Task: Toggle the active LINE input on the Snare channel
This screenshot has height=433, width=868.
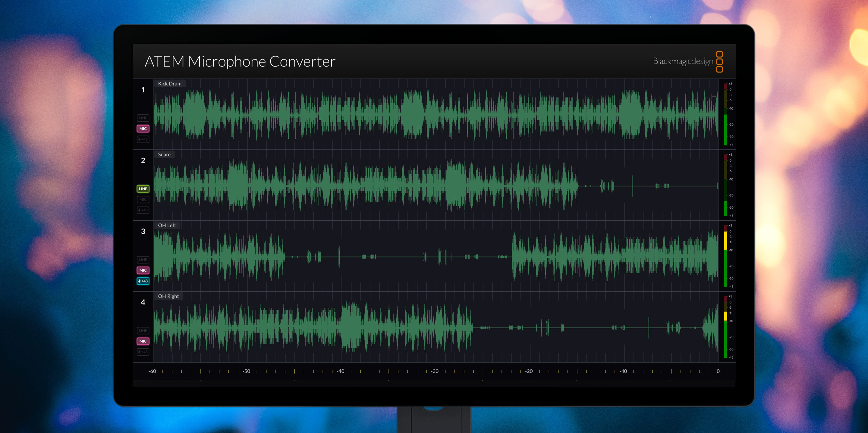Action: coord(143,189)
